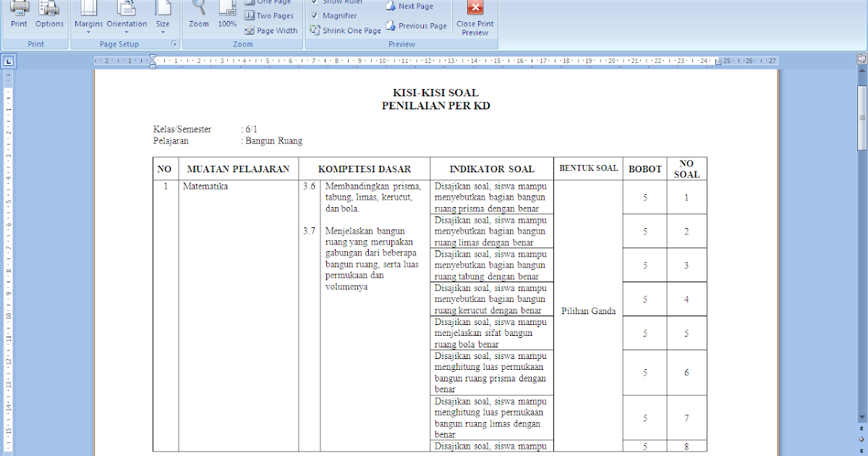Choose Page Width view

click(x=271, y=30)
